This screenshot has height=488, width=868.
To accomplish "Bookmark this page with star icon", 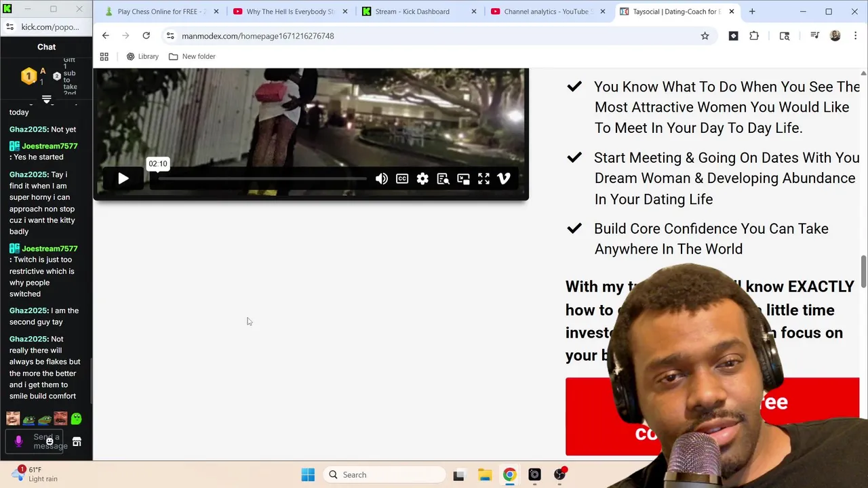I will [x=705, y=36].
